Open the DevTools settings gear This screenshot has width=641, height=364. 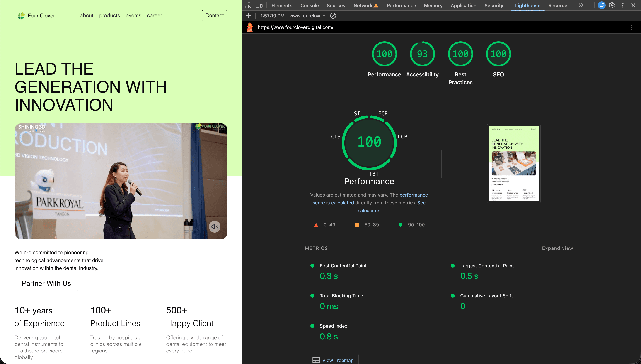click(x=612, y=5)
